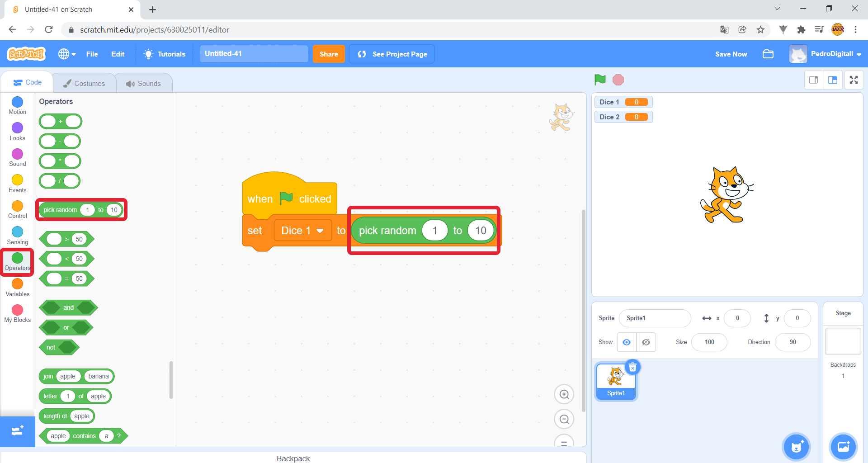Image resolution: width=868 pixels, height=463 pixels.
Task: Click the project title field Untitled-41
Action: [254, 54]
